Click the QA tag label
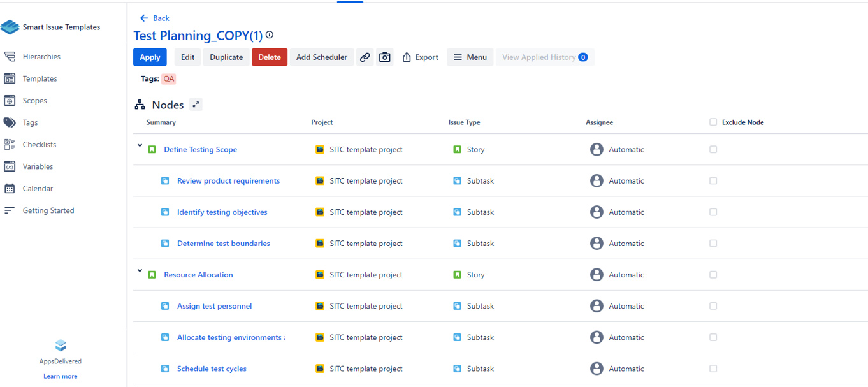The image size is (868, 387). [x=168, y=79]
